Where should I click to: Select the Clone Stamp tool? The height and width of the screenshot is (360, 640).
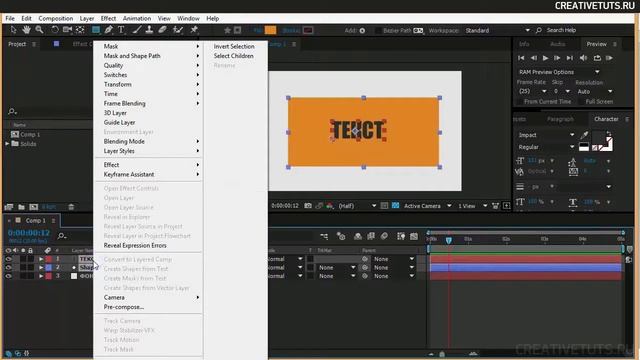coord(149,30)
